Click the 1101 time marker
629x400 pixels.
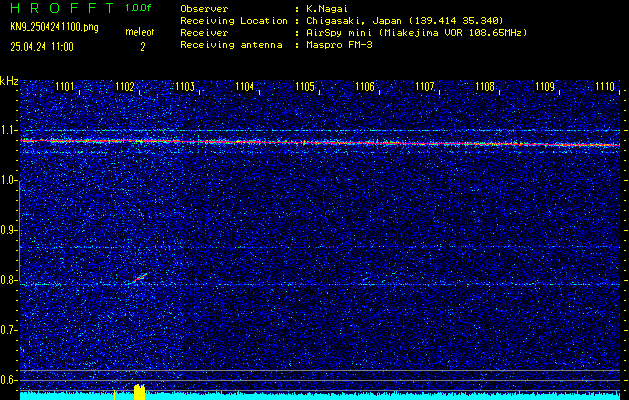click(65, 86)
